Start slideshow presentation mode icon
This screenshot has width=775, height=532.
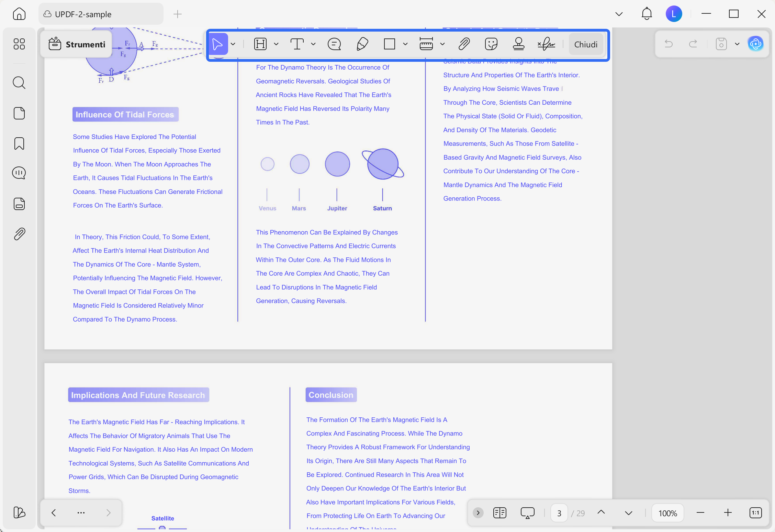pos(528,513)
